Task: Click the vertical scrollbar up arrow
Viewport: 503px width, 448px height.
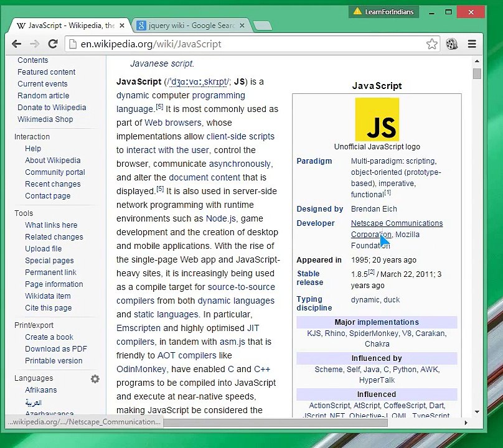Action: click(477, 61)
